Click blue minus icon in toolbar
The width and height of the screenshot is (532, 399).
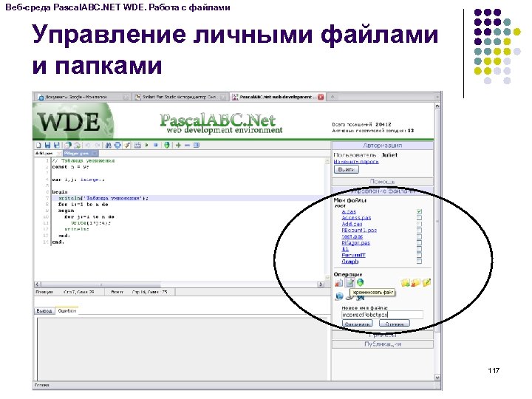pos(187,146)
